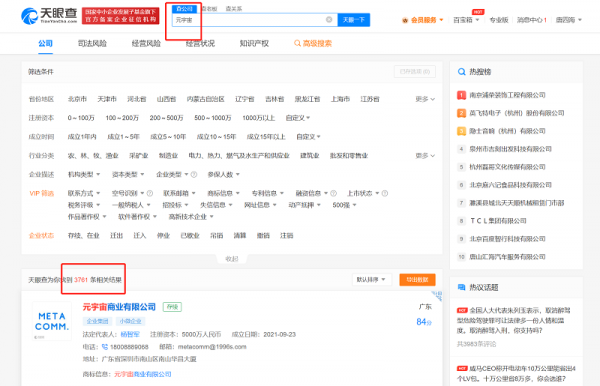Viewport: 600px width, 386px height.
Task: Click help icon beside 空号识别
Action: (150, 193)
